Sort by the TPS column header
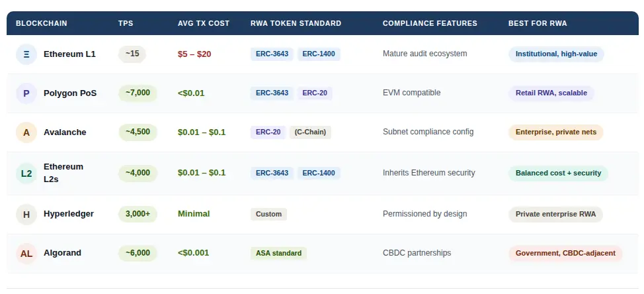The image size is (644, 294). coord(126,23)
